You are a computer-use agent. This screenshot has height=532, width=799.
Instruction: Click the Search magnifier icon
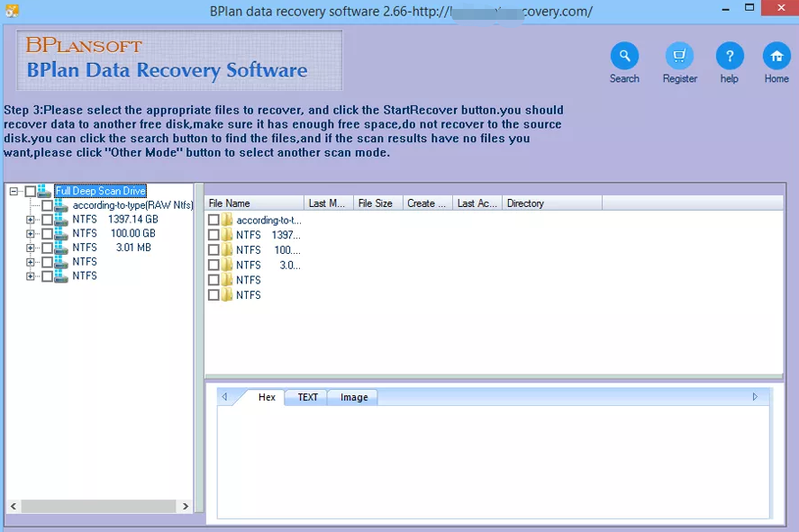pyautogui.click(x=624, y=56)
